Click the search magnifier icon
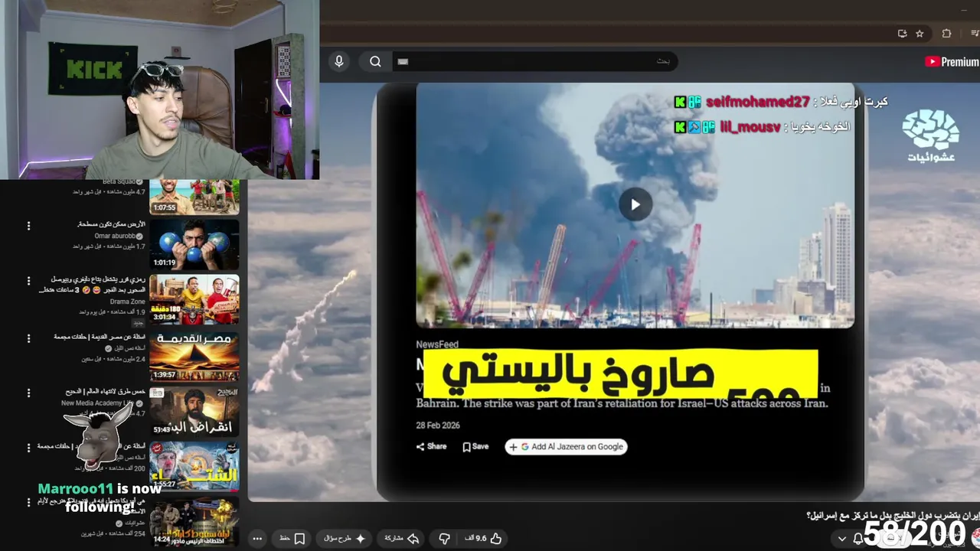 point(375,62)
